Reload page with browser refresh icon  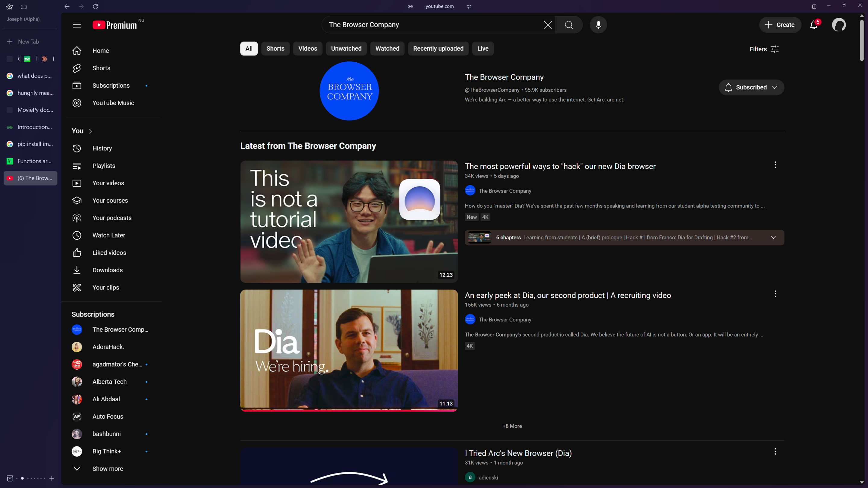(x=95, y=6)
